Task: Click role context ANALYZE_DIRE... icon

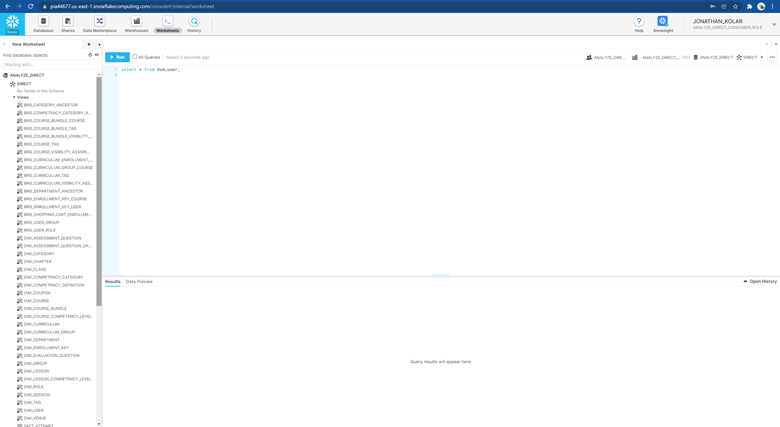Action: pos(589,57)
